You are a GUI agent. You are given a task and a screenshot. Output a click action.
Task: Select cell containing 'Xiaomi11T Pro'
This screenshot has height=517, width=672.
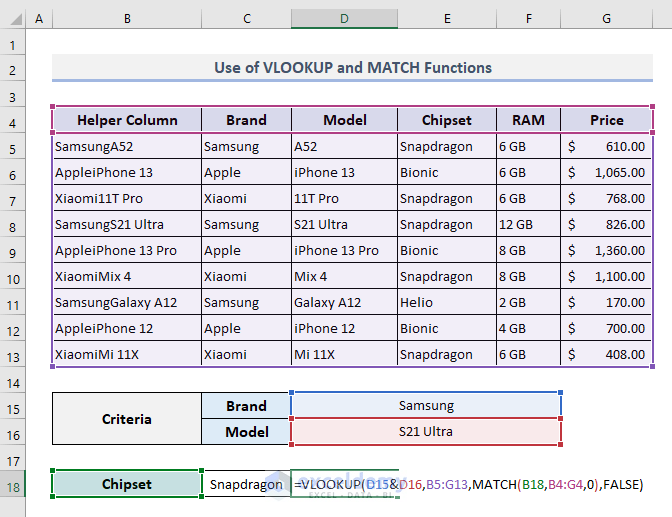[127, 198]
